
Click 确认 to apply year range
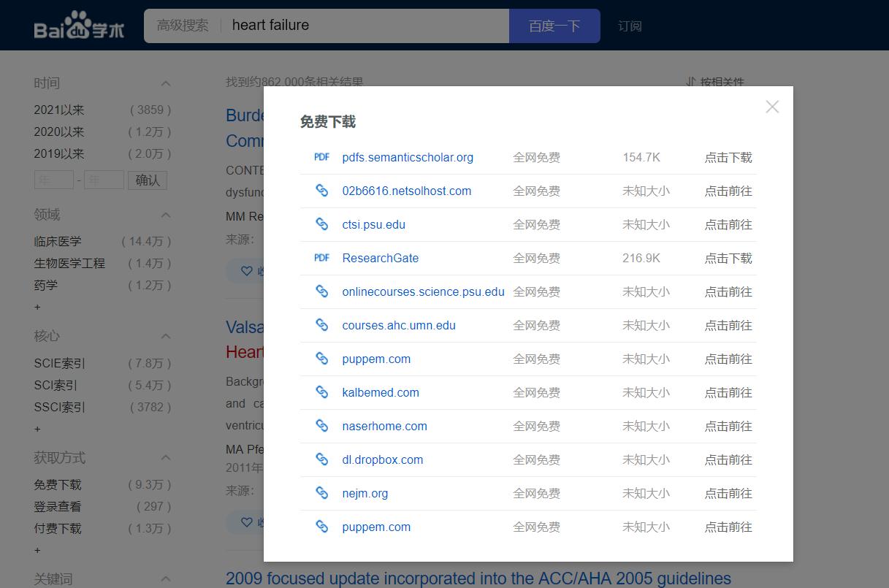[x=148, y=180]
